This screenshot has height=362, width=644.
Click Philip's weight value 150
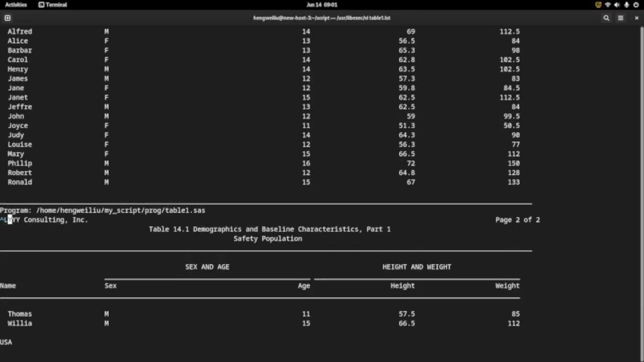point(513,163)
